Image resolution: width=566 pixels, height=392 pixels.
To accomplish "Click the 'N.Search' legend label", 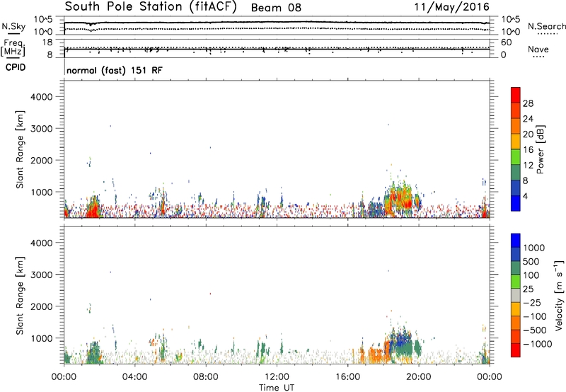I will pos(547,26).
